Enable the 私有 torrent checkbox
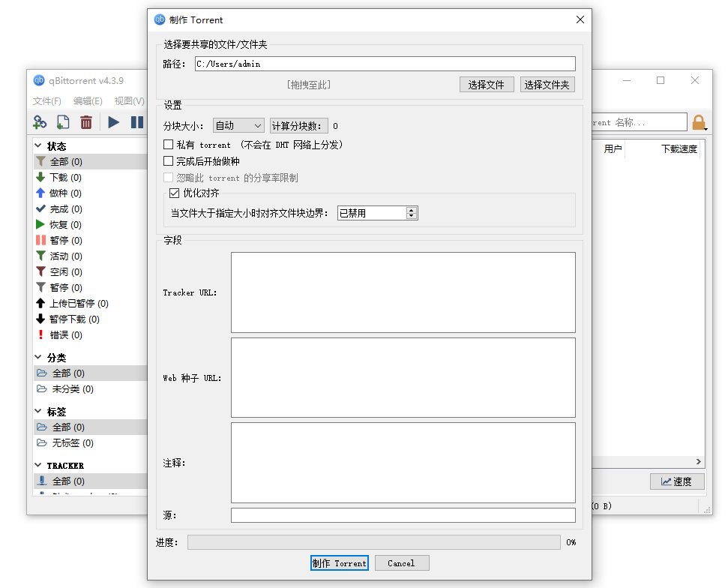The image size is (728, 588). (169, 145)
